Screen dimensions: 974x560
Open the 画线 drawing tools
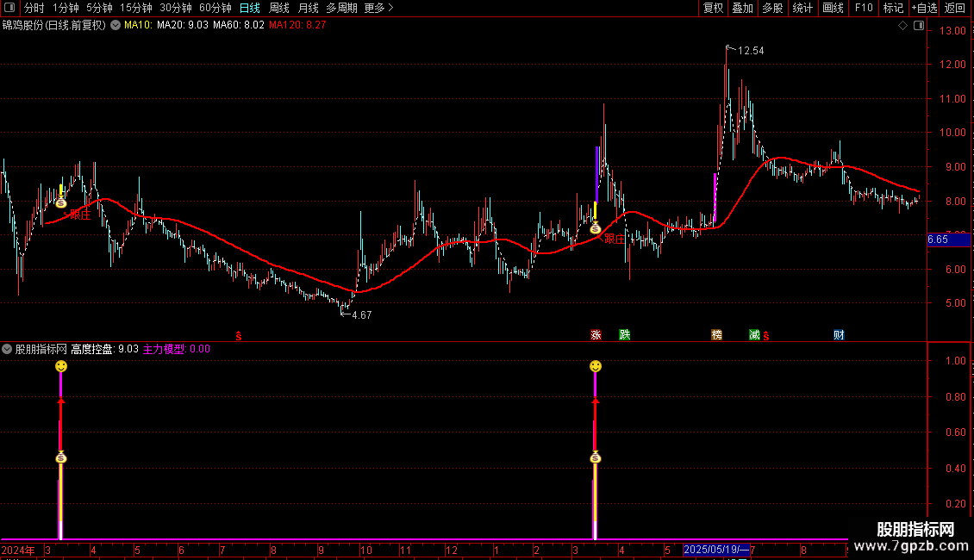coord(833,8)
